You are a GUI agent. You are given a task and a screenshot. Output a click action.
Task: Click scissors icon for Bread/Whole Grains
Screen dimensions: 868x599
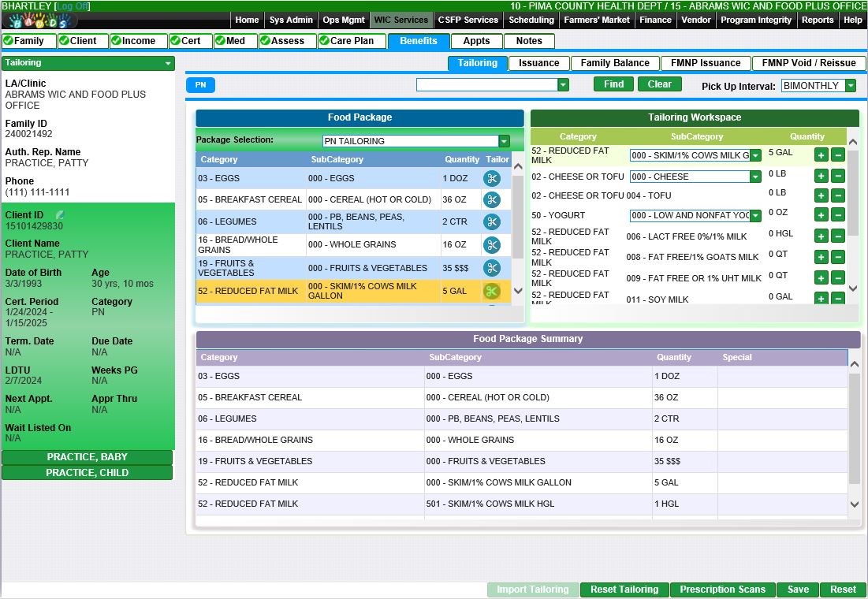tap(492, 245)
